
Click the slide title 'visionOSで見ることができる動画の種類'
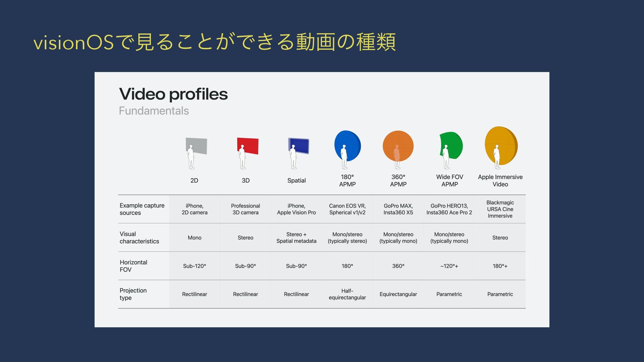[215, 42]
